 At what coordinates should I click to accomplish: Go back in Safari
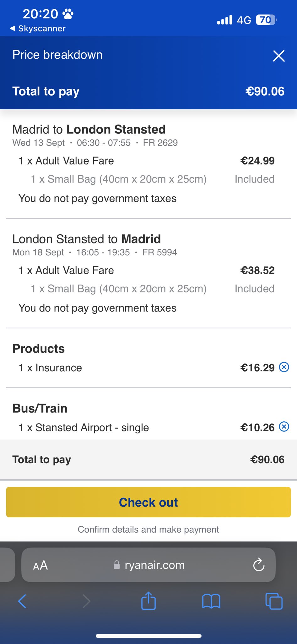tap(22, 601)
